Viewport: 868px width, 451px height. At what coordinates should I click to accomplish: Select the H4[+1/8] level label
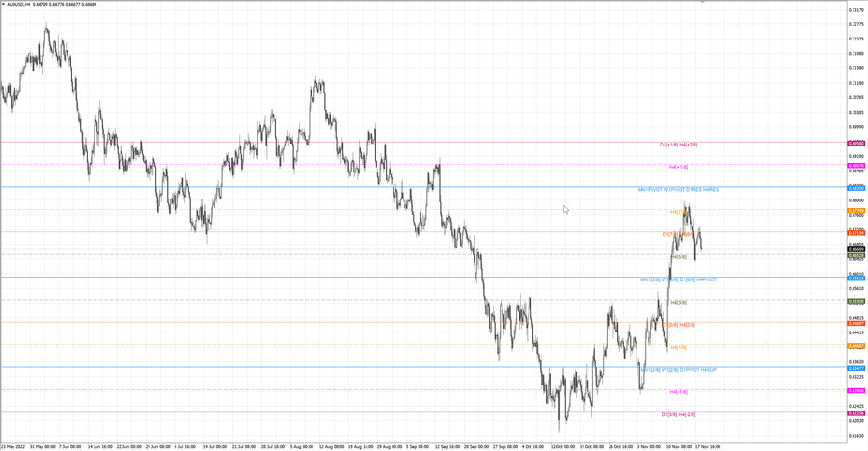click(678, 167)
